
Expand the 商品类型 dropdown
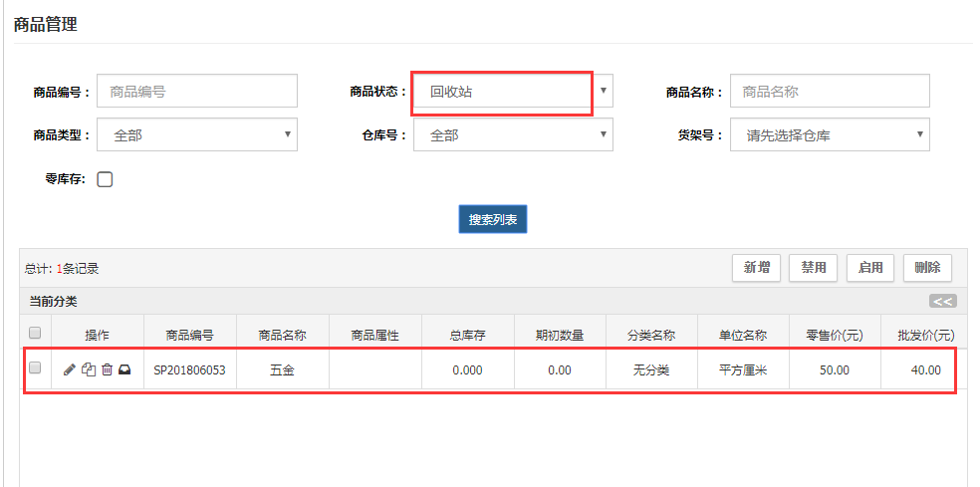197,134
